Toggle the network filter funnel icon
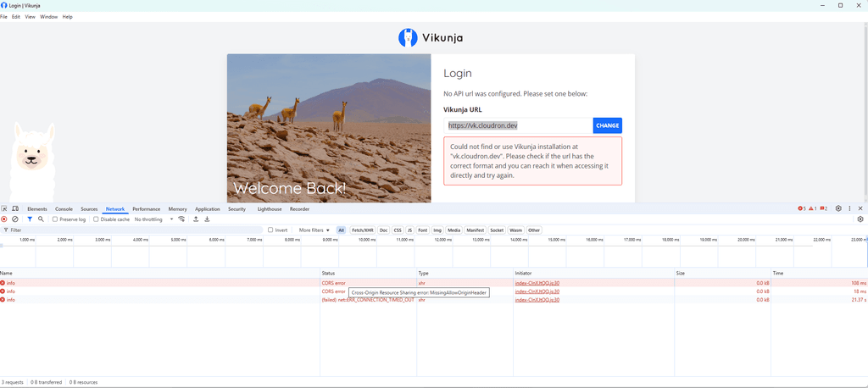The image size is (868, 388). click(30, 219)
